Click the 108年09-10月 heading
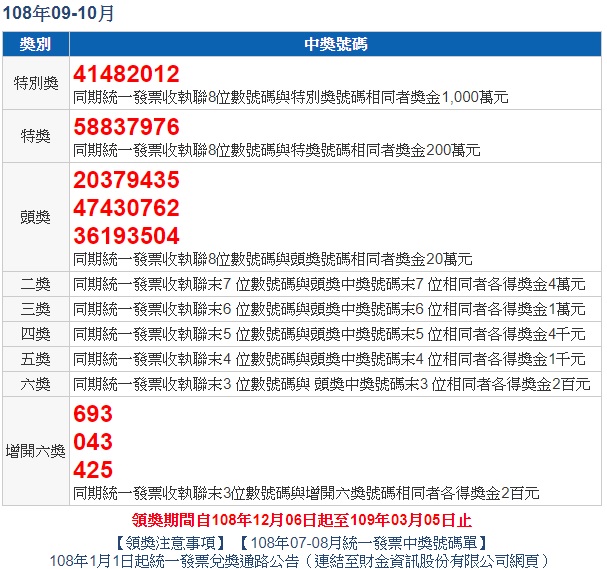The width and height of the screenshot is (607, 569). click(58, 15)
